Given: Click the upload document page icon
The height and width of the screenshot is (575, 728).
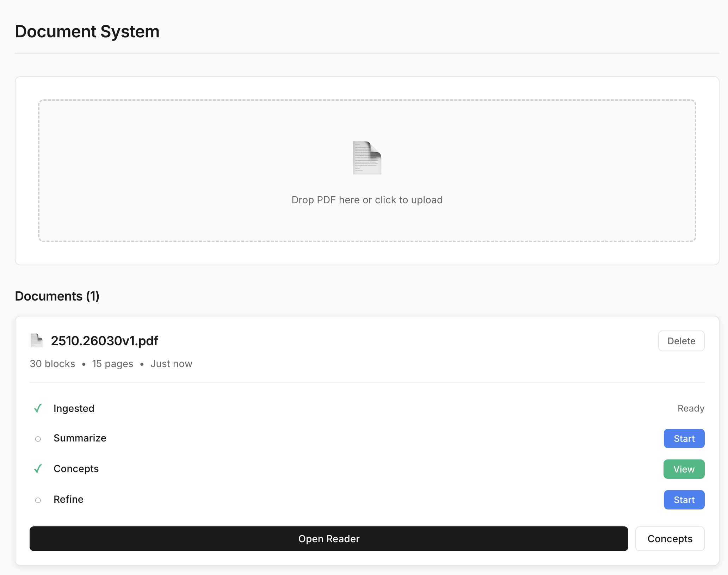Looking at the screenshot, I should tap(367, 158).
